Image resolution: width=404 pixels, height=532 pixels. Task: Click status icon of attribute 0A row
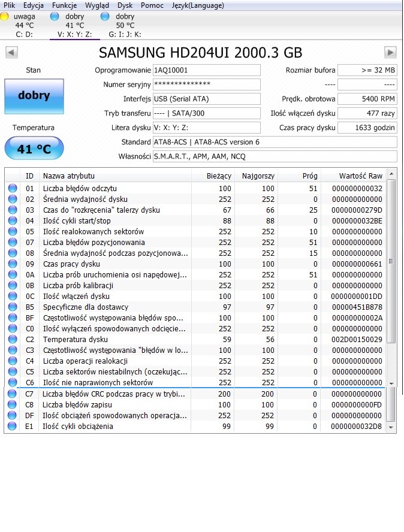click(x=13, y=275)
